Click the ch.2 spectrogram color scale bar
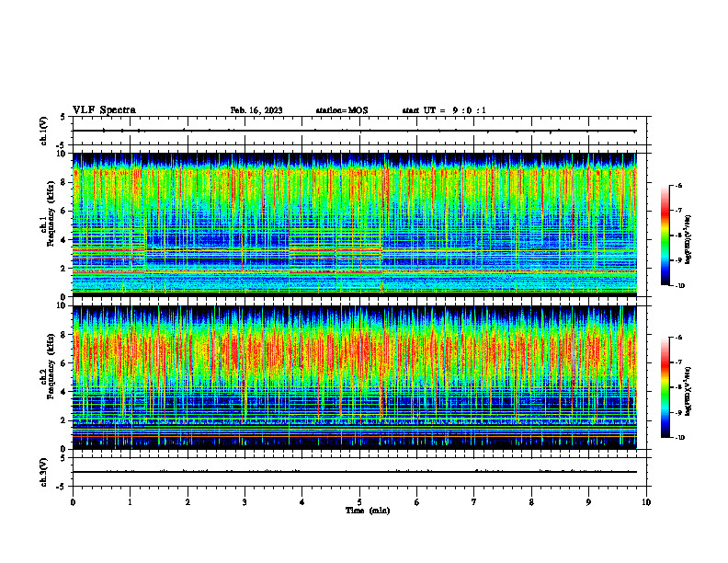 665,387
